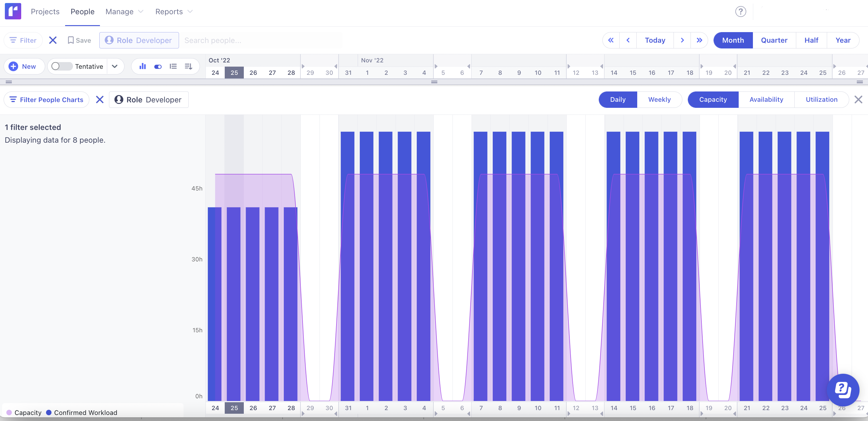The height and width of the screenshot is (421, 868).
Task: Click the Runn logo
Action: point(13,11)
